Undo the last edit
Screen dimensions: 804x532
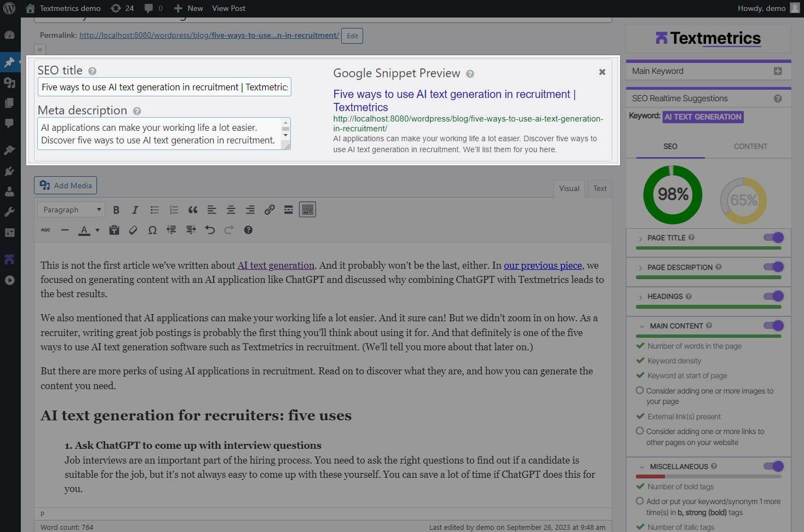(210, 230)
